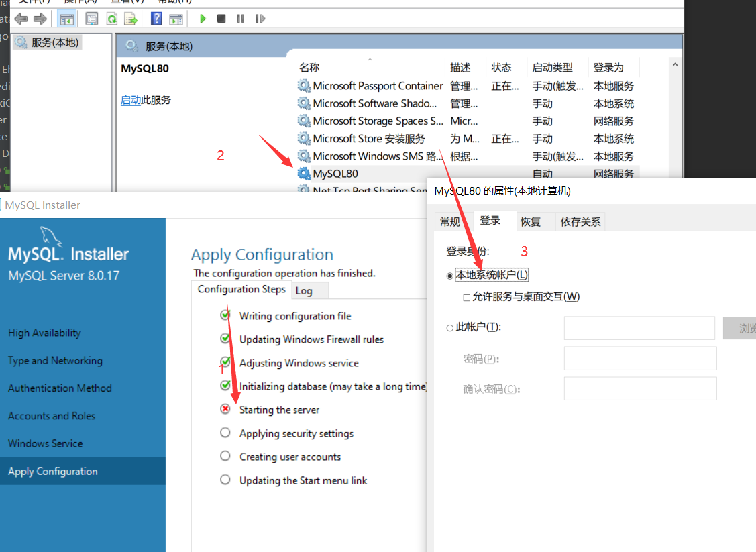Image resolution: width=756 pixels, height=552 pixels.
Task: Click the services list scroll-up arrow
Action: [675, 64]
